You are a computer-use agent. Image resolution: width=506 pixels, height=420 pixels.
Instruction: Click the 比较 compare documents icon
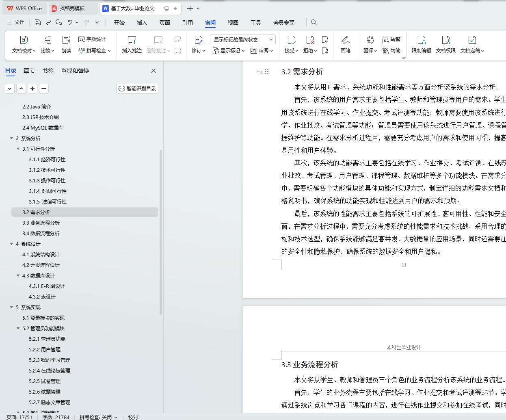[47, 40]
